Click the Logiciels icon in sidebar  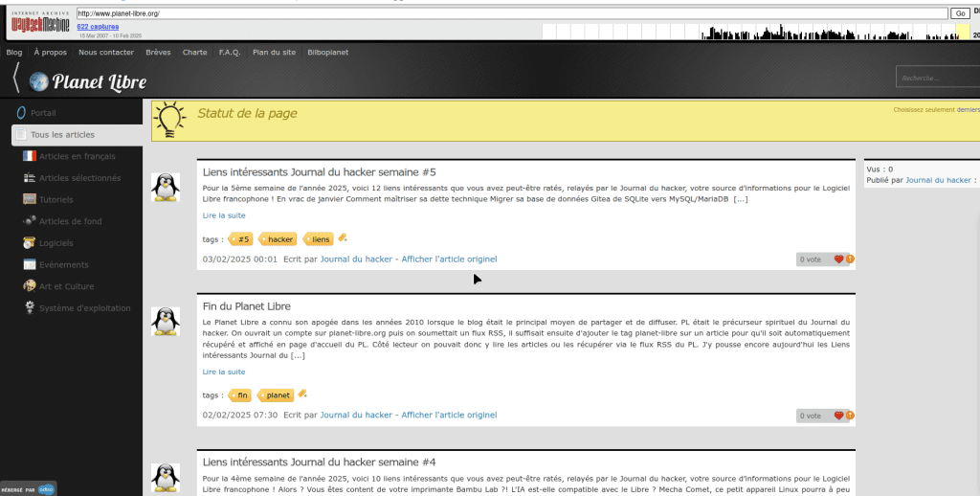pyautogui.click(x=30, y=242)
